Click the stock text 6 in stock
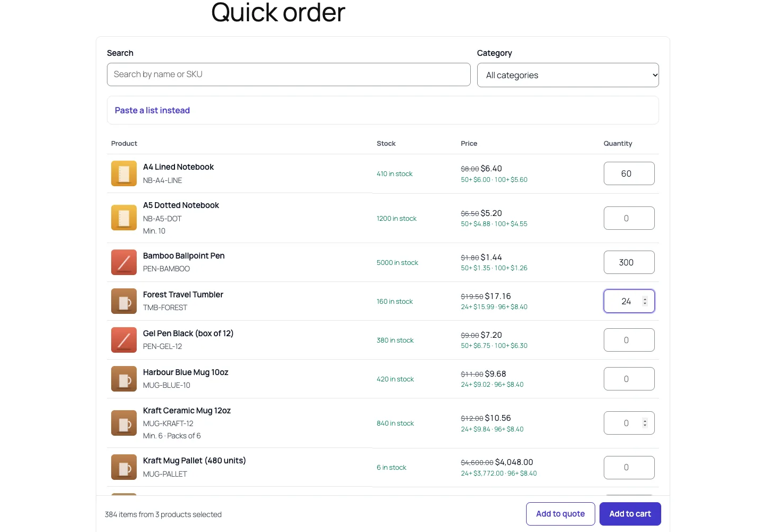Screen dimensions: 766x532 (392, 467)
